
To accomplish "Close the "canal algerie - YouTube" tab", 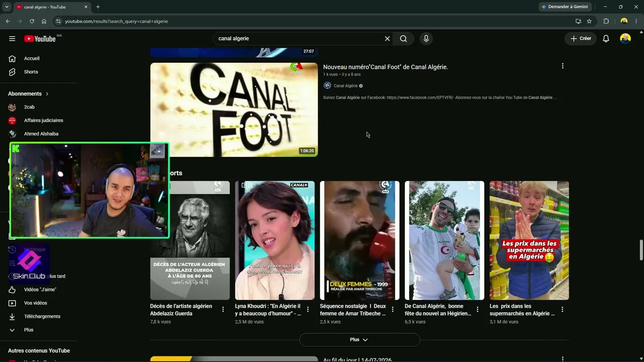I will (x=86, y=7).
